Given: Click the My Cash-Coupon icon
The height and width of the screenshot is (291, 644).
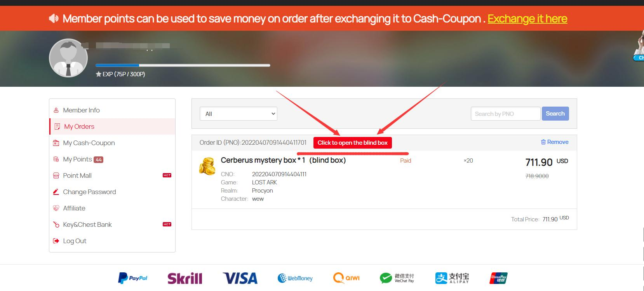Looking at the screenshot, I should (56, 143).
